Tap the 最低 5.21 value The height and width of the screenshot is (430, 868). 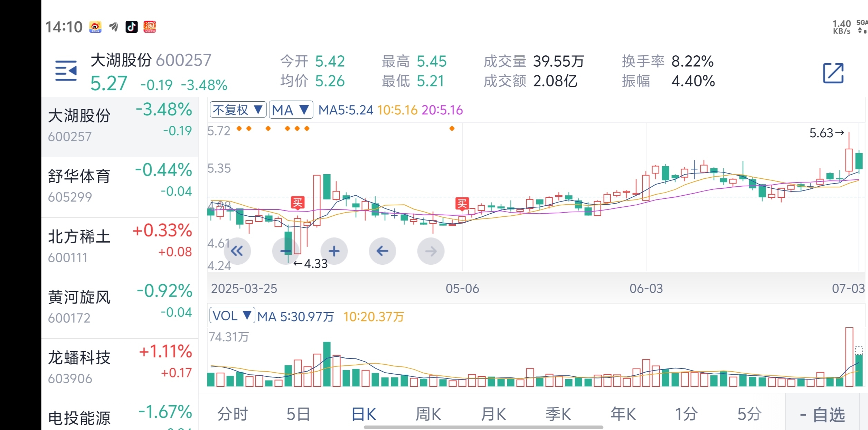[x=430, y=81]
